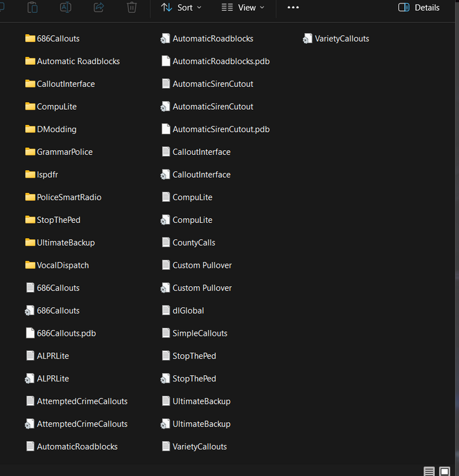Select the CompuLite text document file

point(187,197)
